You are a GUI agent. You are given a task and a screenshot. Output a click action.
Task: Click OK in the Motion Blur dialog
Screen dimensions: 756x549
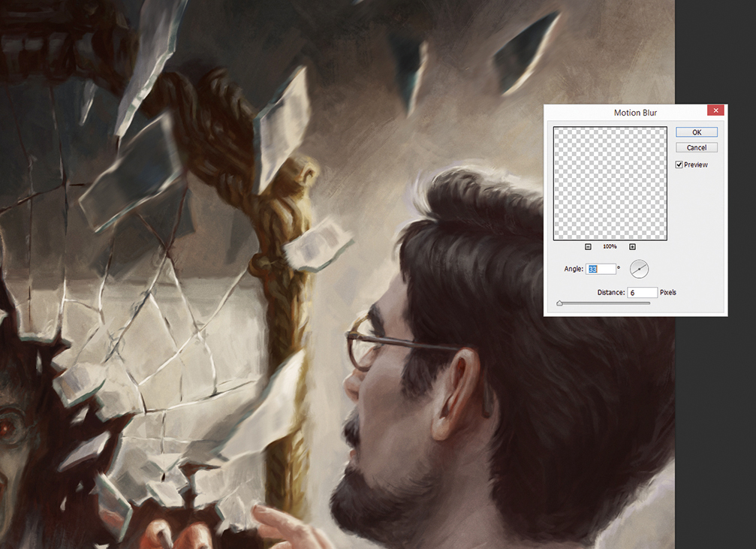pos(696,132)
